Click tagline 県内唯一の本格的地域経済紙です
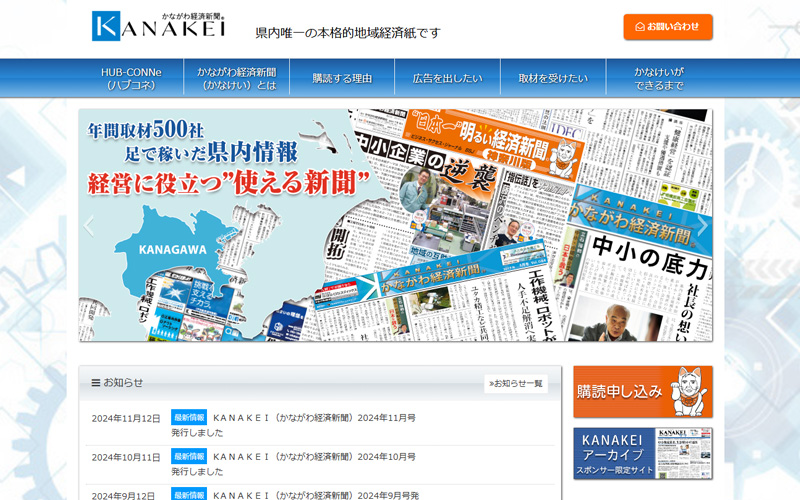Screen dimensions: 800x500 click(348, 33)
